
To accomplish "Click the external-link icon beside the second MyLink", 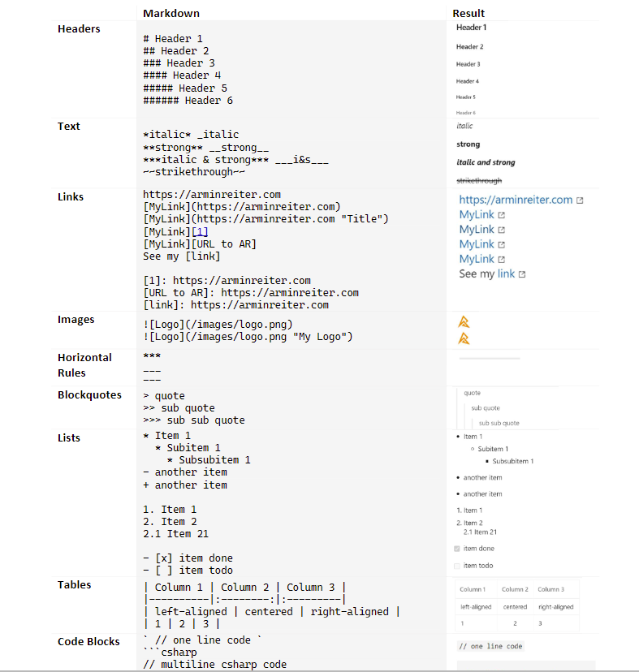I will [x=501, y=230].
